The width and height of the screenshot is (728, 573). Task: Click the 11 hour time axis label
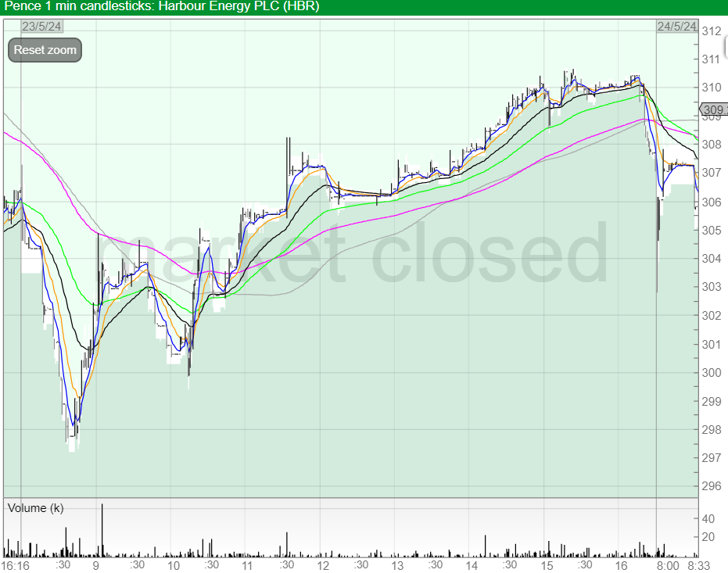[247, 566]
